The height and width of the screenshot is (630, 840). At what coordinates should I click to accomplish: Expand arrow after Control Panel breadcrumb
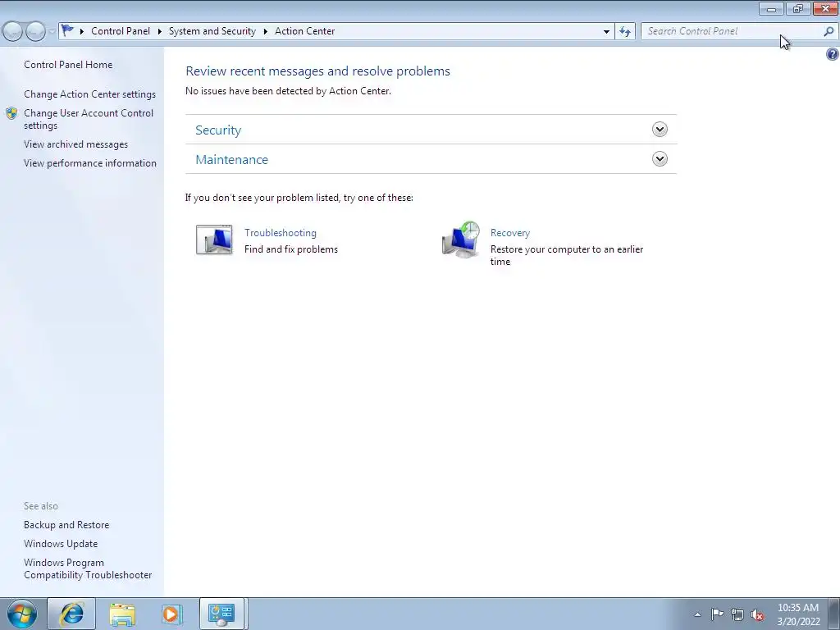160,31
